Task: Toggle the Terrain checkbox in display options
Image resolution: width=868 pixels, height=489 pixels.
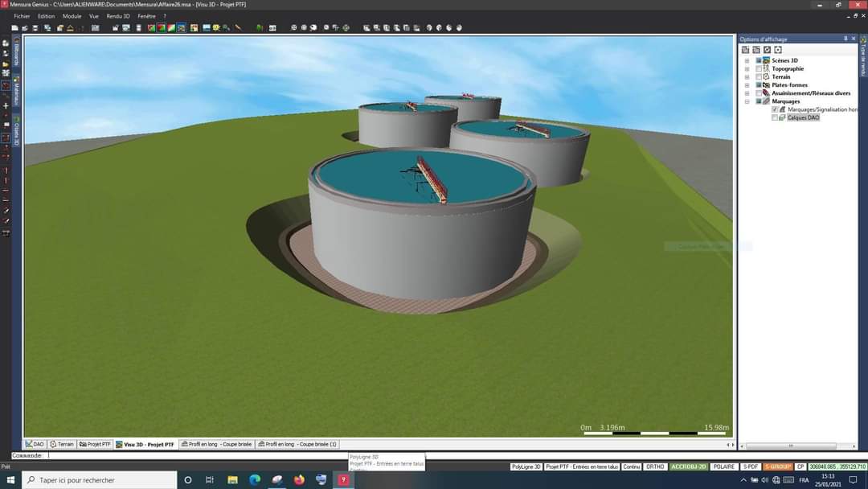Action: pos(759,77)
